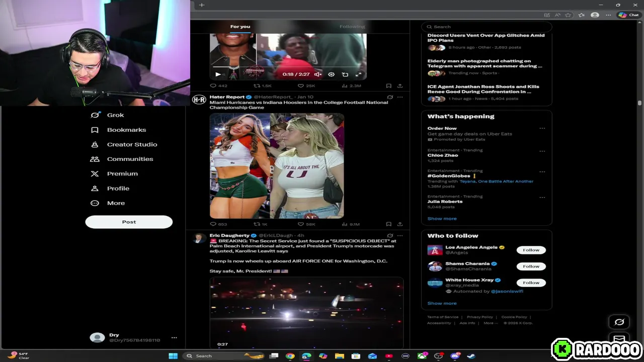
Task: Open the Terms of Service footer link
Action: point(443,317)
